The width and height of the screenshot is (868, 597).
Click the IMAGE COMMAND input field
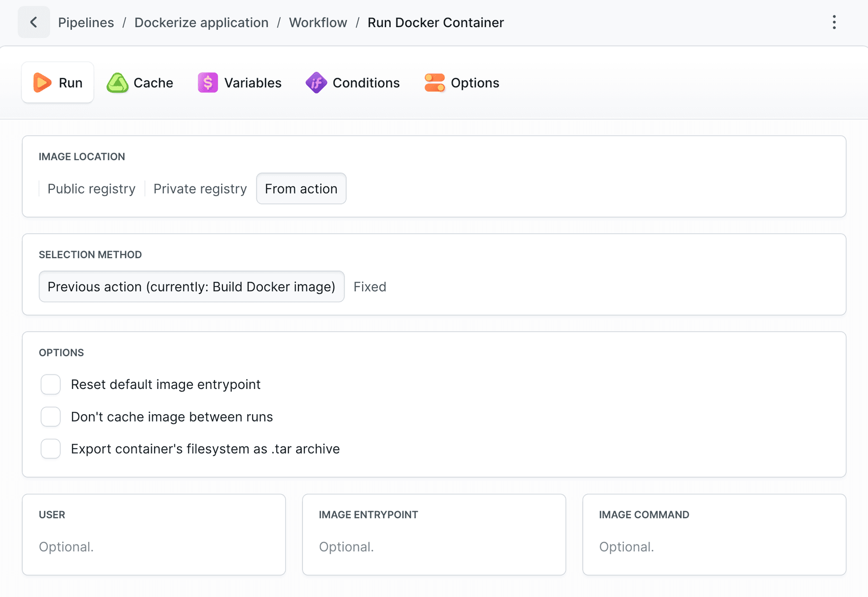click(714, 547)
